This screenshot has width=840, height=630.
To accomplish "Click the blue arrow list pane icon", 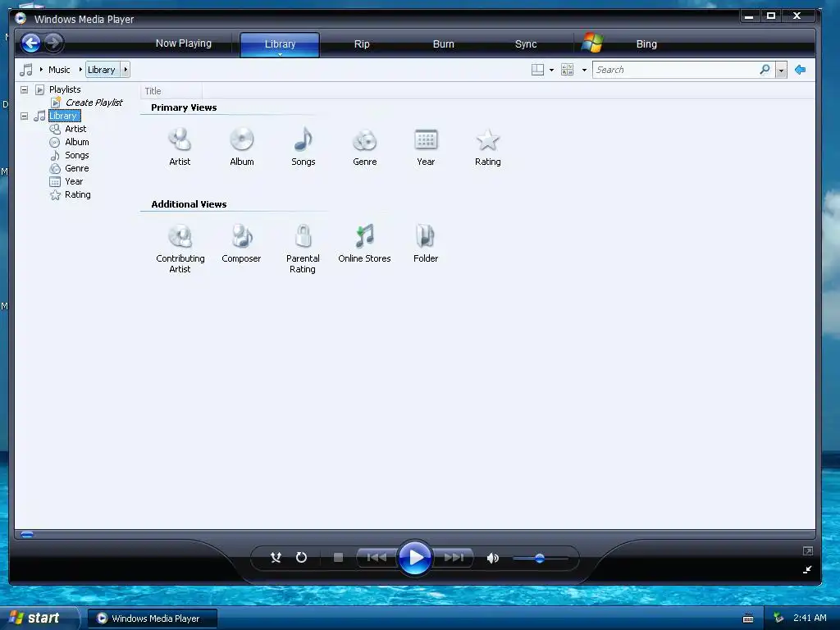I will [801, 70].
